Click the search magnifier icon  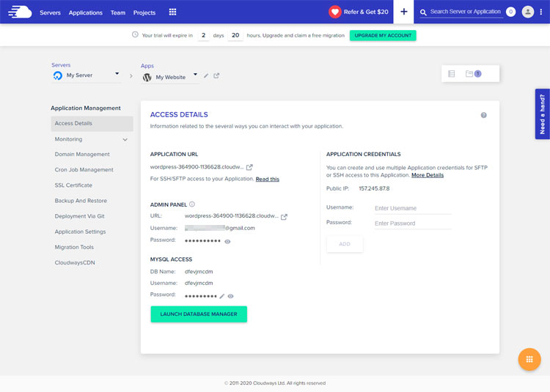tap(423, 12)
